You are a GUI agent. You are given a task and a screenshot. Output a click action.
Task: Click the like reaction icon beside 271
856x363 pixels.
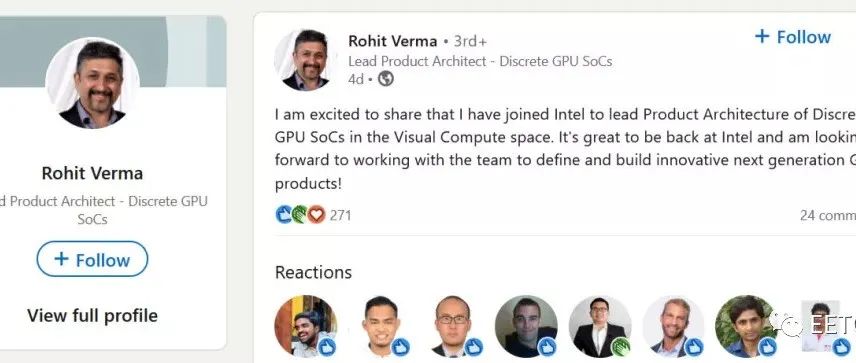284,215
